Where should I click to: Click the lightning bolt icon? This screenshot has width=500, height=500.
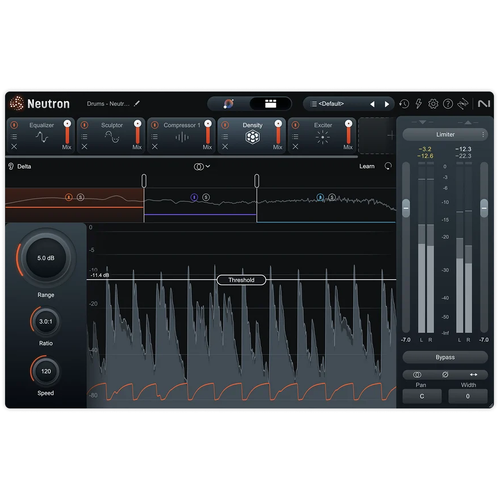coord(419,104)
